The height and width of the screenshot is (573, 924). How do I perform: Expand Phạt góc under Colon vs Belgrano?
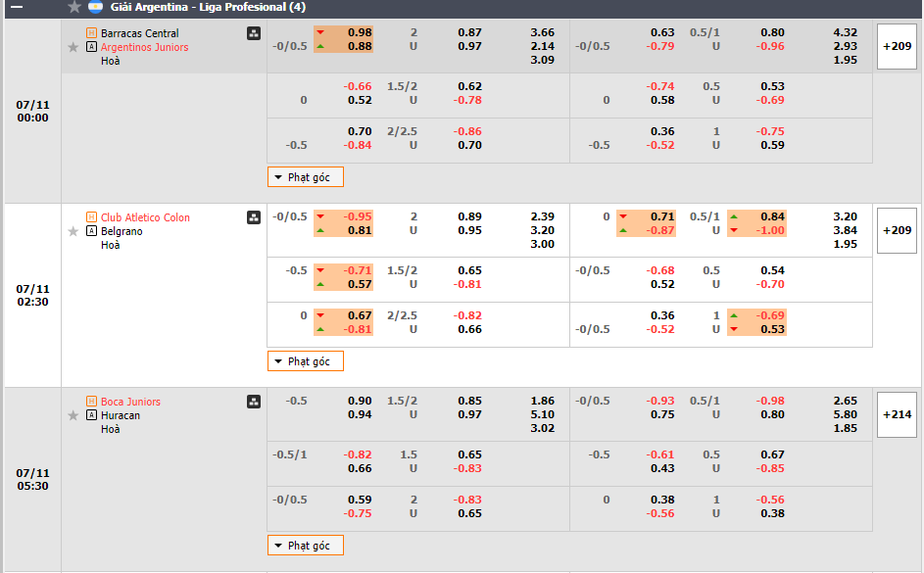coord(306,361)
